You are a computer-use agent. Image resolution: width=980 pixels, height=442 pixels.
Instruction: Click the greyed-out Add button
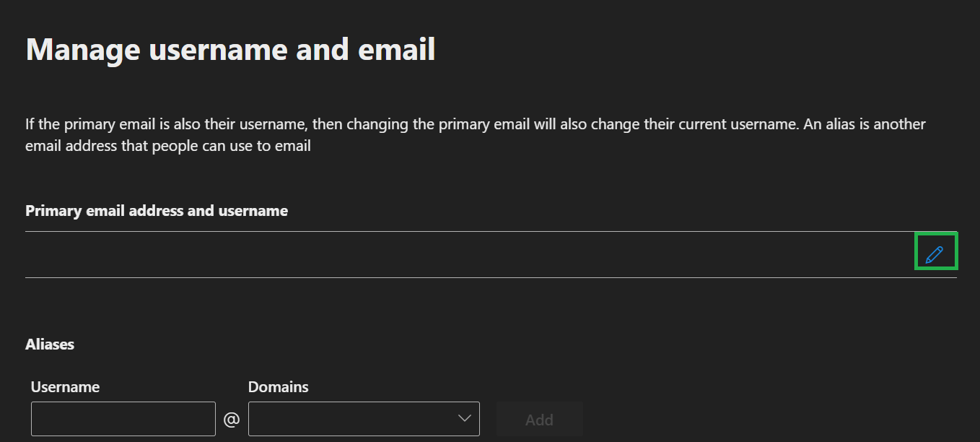[x=539, y=419]
